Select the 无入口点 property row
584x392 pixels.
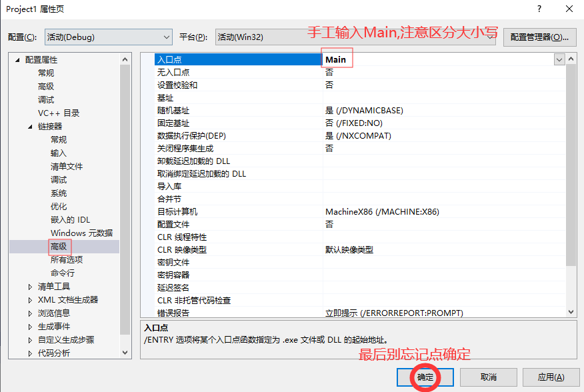tap(200, 71)
